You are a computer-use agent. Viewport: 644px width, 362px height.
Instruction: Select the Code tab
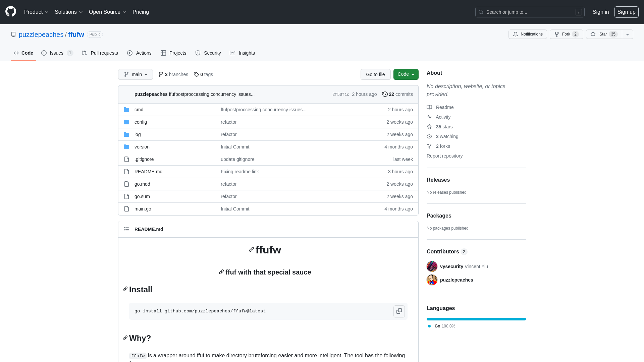(x=23, y=53)
